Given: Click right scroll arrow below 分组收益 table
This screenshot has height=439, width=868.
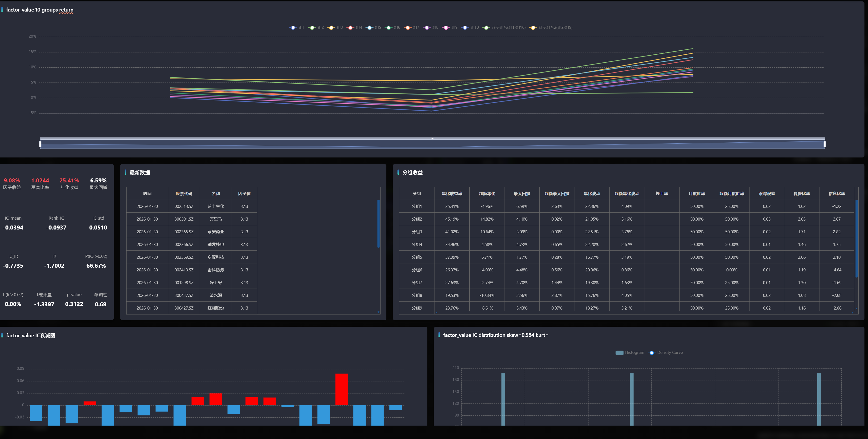Looking at the screenshot, I should pos(852,312).
